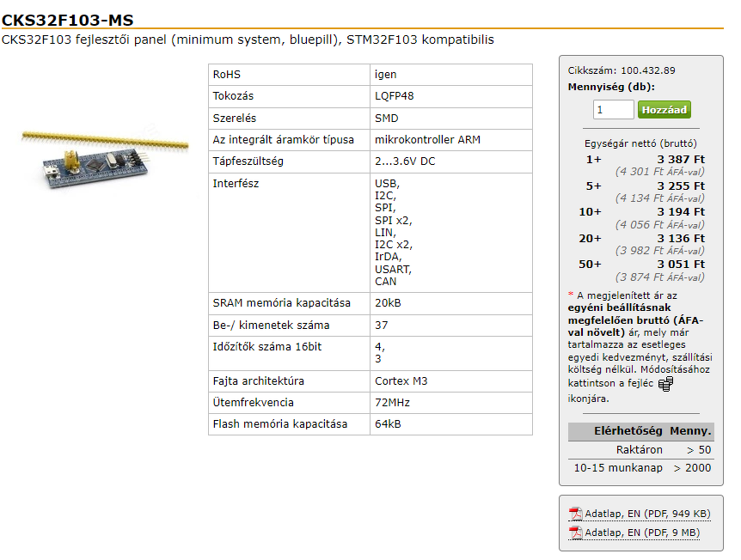The image size is (741, 560).
Task: Click the 'Cikkszám: 100.432.89' text
Action: click(622, 70)
